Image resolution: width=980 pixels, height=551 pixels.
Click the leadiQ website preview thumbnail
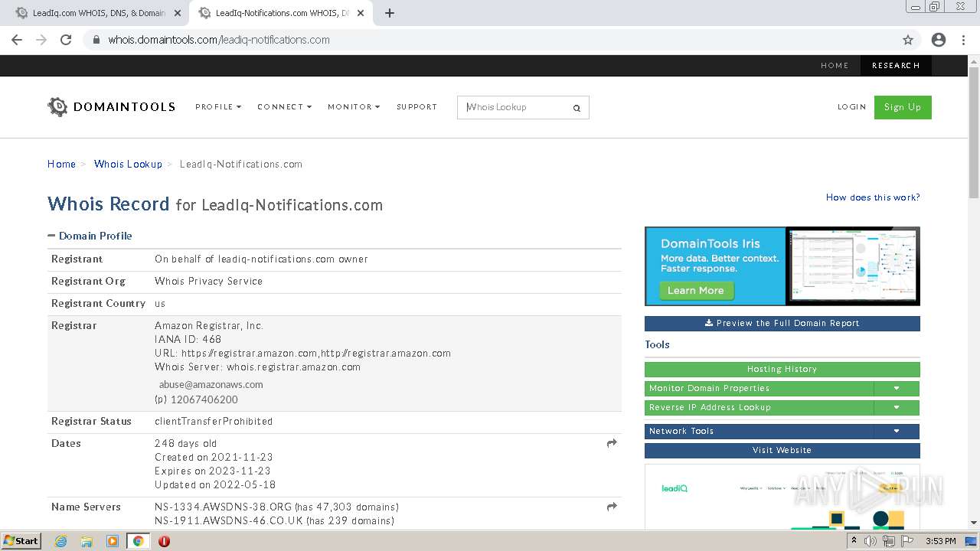(x=782, y=497)
